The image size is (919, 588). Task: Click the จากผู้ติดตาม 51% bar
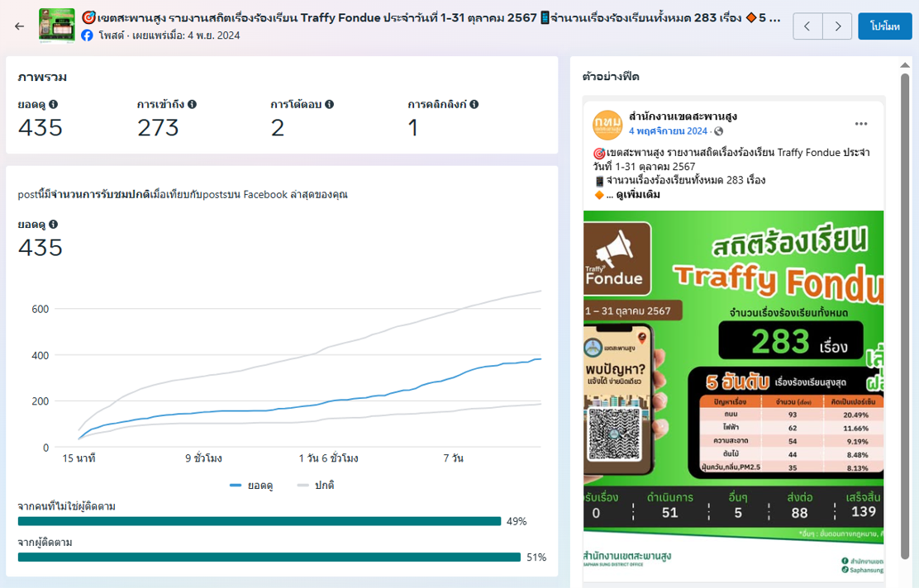pyautogui.click(x=269, y=557)
